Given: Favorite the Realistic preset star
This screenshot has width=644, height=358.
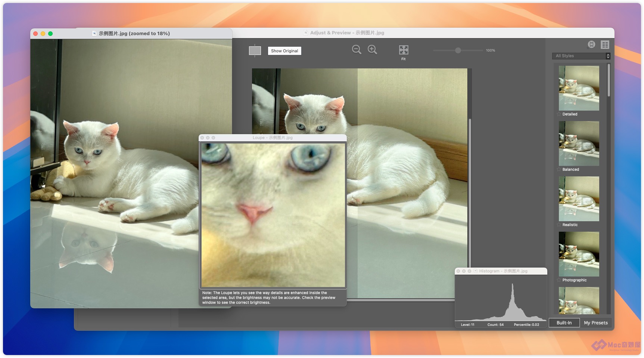Looking at the screenshot, I should [x=559, y=225].
